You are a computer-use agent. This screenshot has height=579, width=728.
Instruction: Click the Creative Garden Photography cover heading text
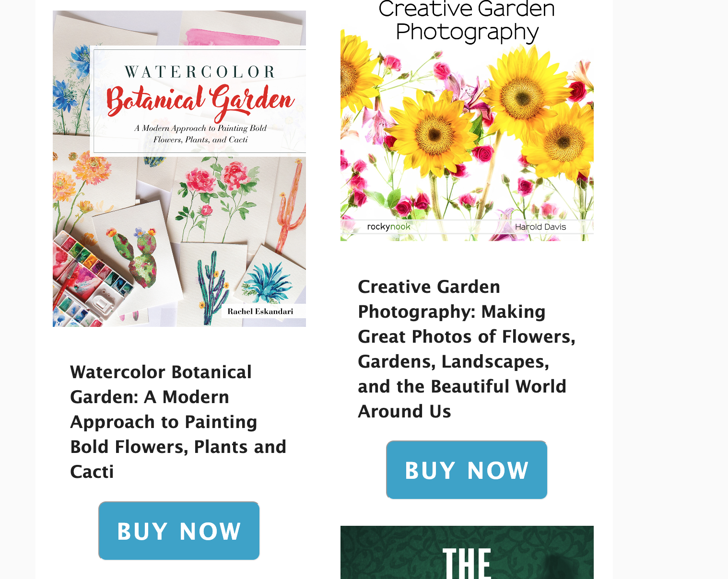(467, 21)
